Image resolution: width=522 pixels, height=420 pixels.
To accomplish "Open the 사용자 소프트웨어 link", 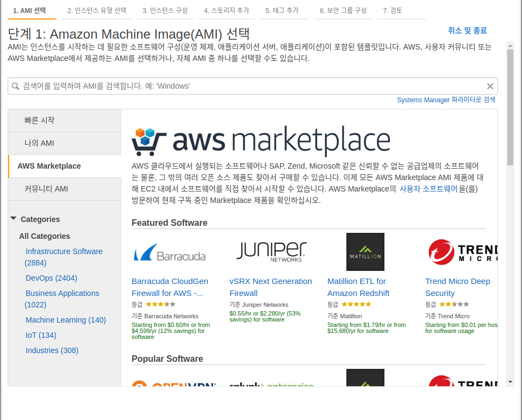I will [428, 189].
